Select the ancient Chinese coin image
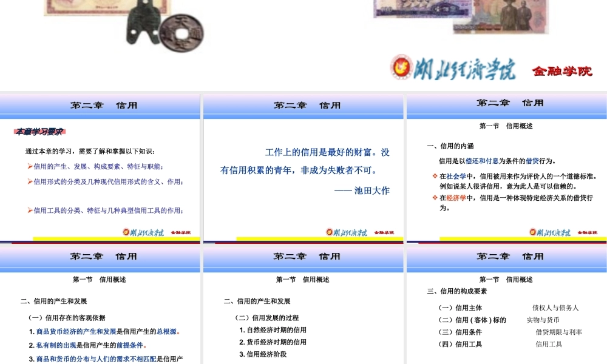The image size is (607, 364). (182, 32)
